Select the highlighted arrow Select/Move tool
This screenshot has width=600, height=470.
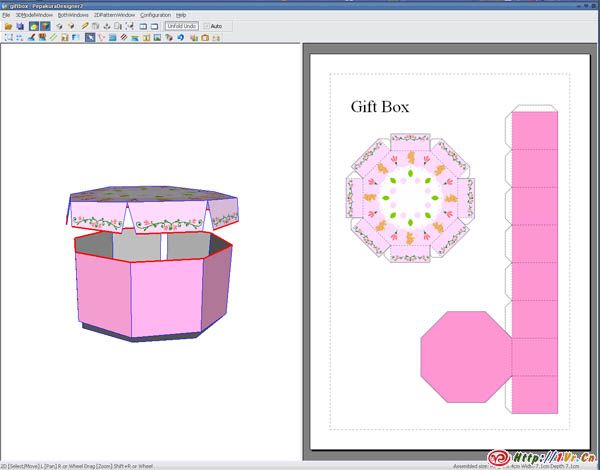[90, 38]
